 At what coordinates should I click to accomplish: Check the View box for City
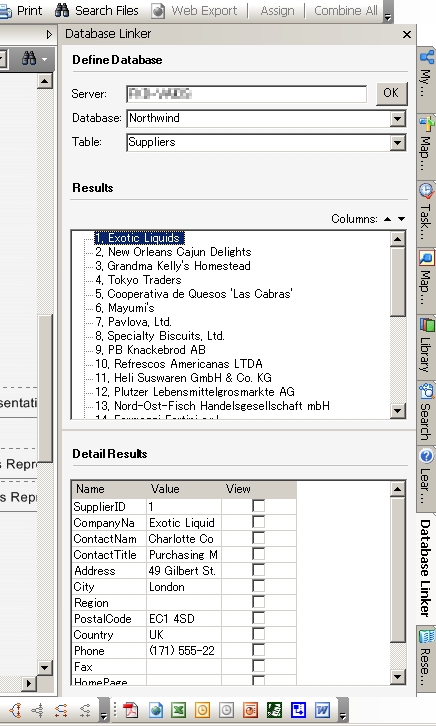pyautogui.click(x=259, y=586)
